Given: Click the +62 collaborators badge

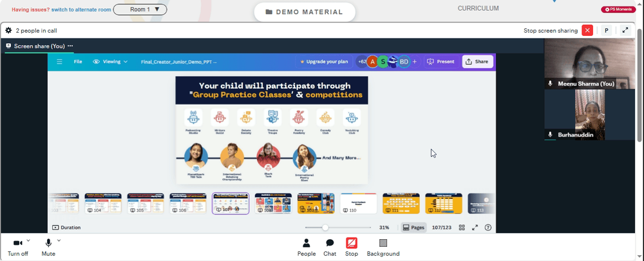Looking at the screenshot, I should [x=361, y=62].
